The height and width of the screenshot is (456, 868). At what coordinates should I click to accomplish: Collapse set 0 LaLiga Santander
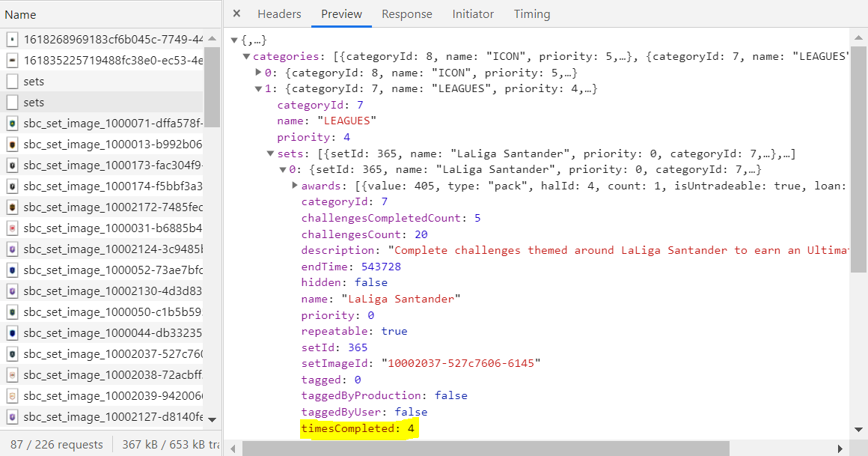282,169
